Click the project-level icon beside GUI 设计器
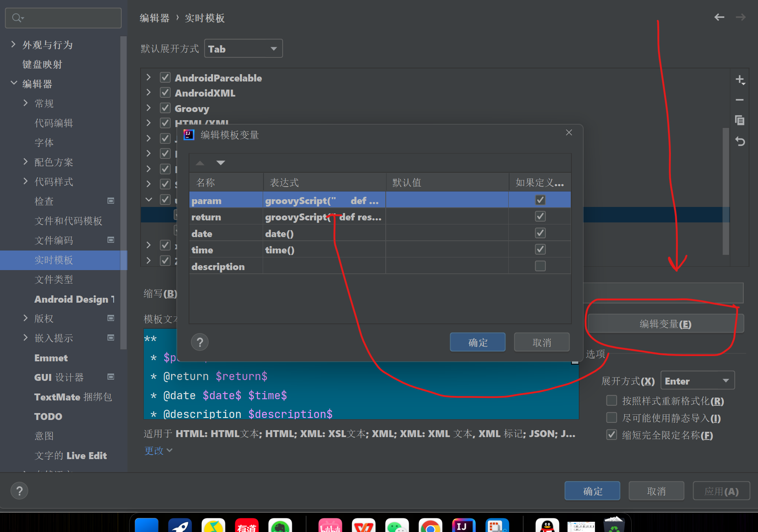The height and width of the screenshot is (532, 758). (x=111, y=377)
